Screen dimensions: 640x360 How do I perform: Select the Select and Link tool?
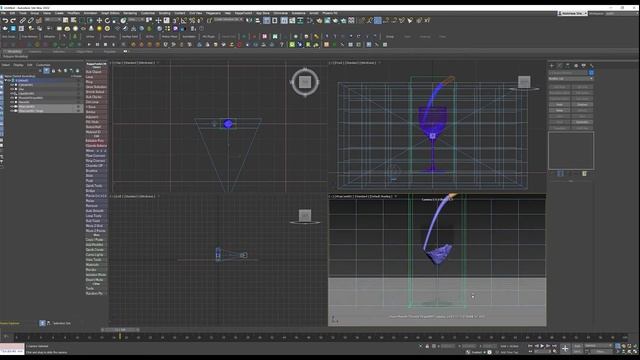[22, 20]
